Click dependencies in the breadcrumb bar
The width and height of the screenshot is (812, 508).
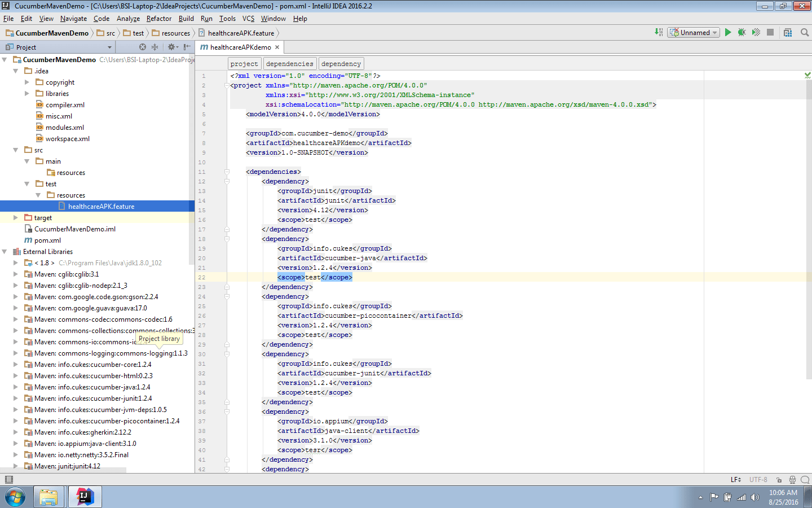(x=289, y=63)
